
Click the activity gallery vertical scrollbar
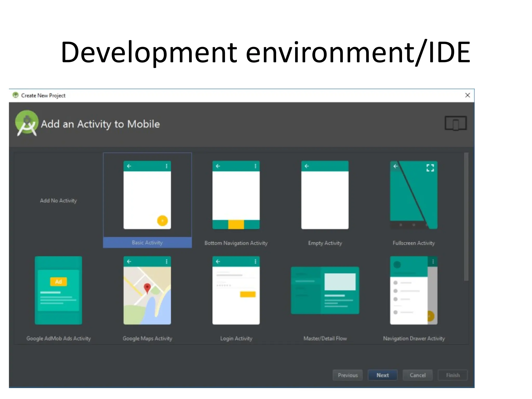pyautogui.click(x=466, y=217)
